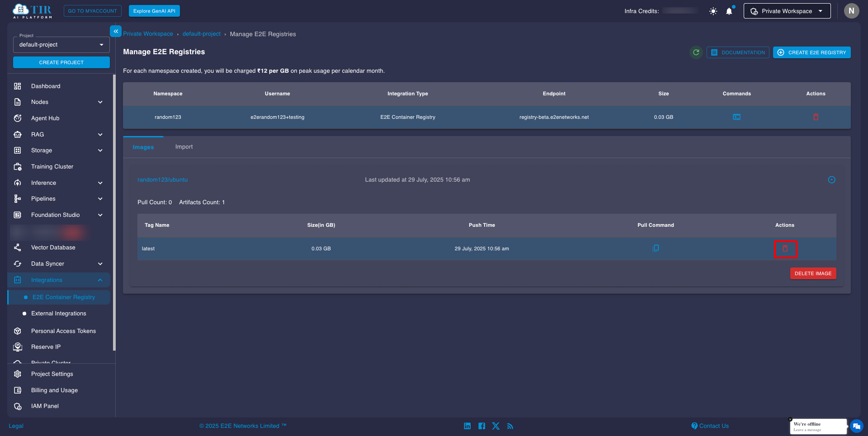
Task: Copy pull command for latest tag
Action: (x=656, y=248)
